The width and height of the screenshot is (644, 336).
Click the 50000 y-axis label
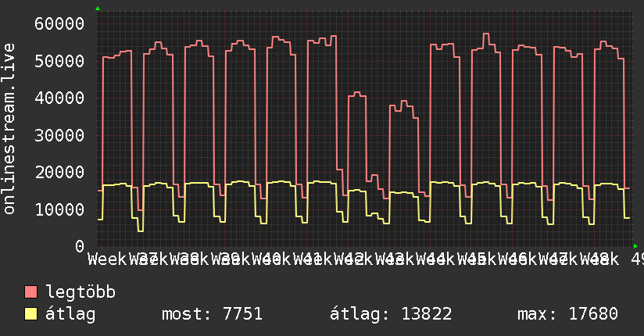(59, 61)
